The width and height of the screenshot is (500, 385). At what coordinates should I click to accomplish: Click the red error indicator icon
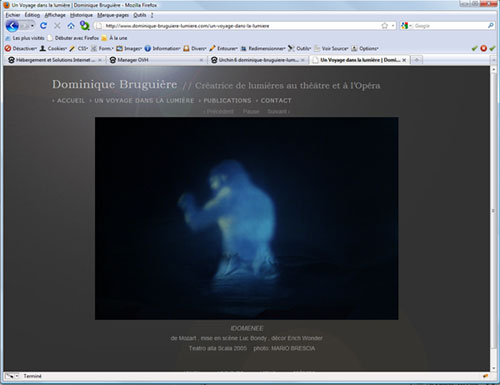click(484, 49)
